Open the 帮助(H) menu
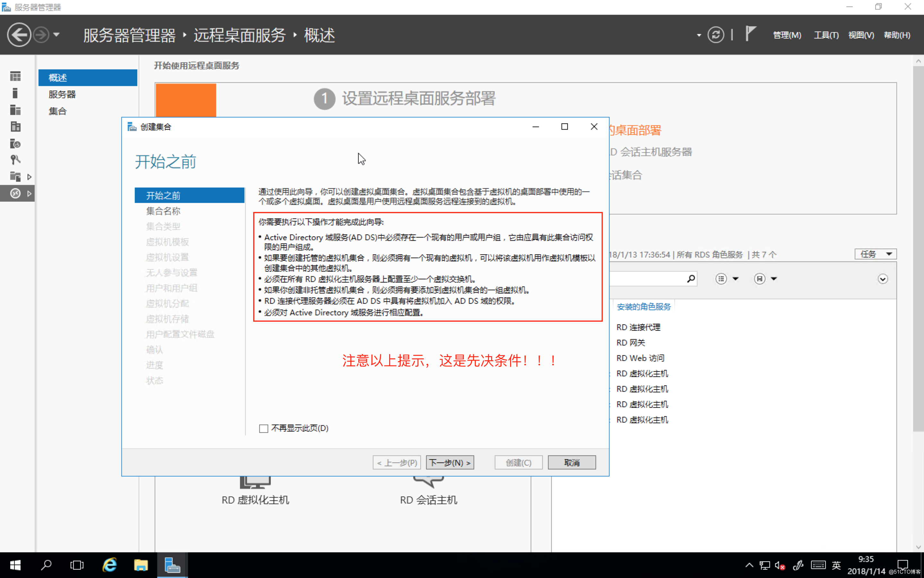 (x=897, y=35)
